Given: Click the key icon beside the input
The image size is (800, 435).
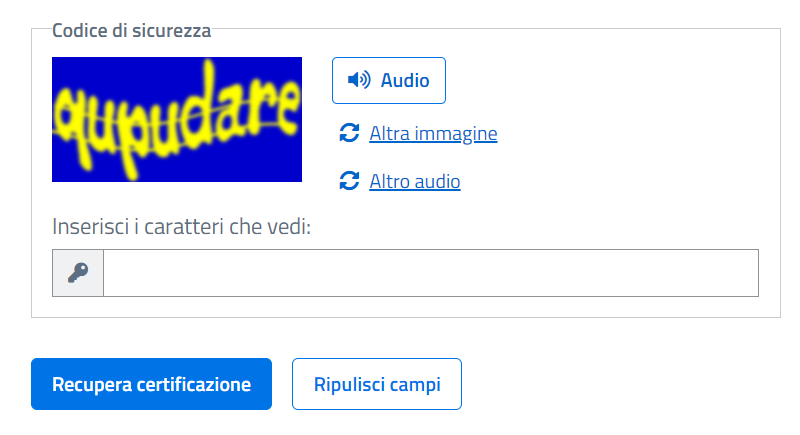Looking at the screenshot, I should pos(78,273).
